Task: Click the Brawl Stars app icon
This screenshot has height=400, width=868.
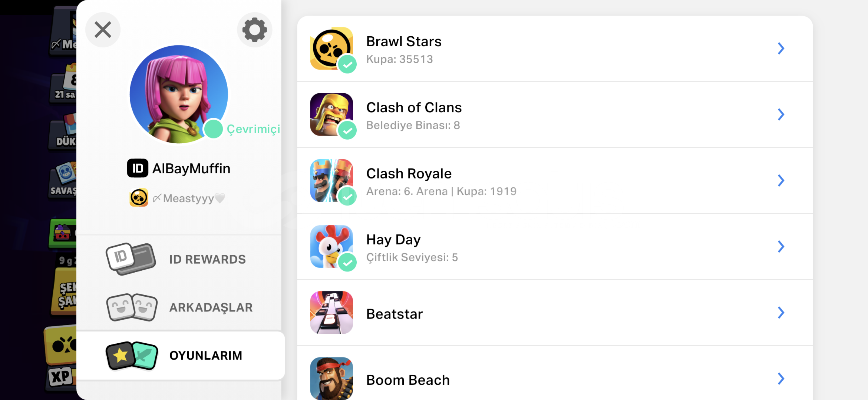Action: 331,48
